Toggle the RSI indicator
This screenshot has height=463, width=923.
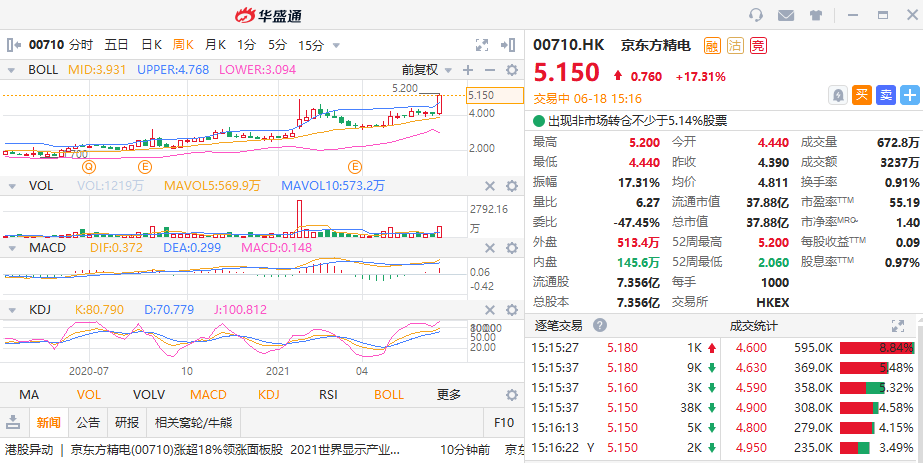pyautogui.click(x=328, y=395)
